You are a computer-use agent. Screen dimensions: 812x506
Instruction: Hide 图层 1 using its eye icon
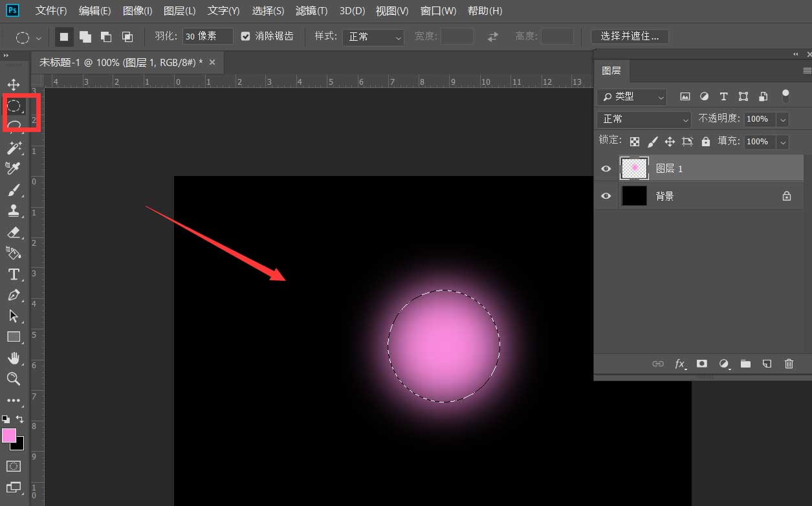coord(606,169)
